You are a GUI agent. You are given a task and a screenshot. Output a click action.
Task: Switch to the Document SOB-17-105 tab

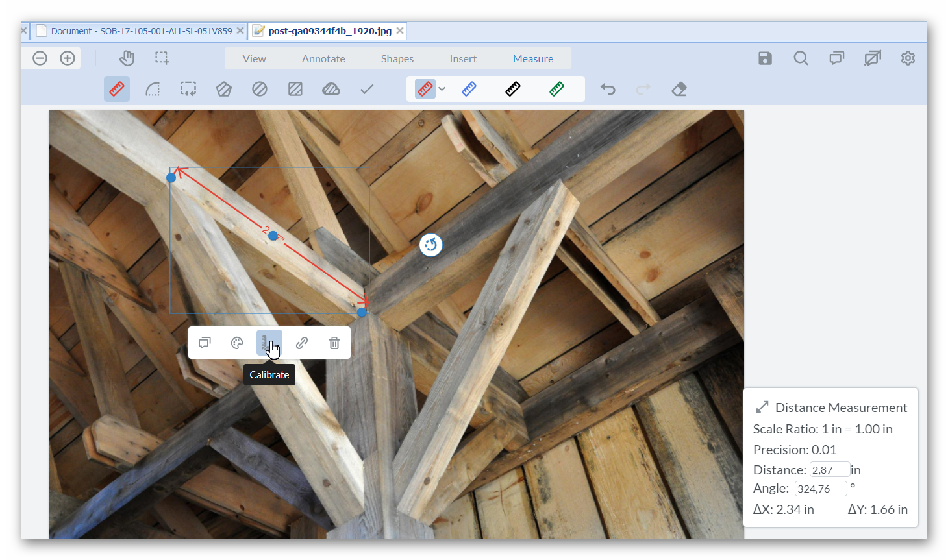click(141, 31)
